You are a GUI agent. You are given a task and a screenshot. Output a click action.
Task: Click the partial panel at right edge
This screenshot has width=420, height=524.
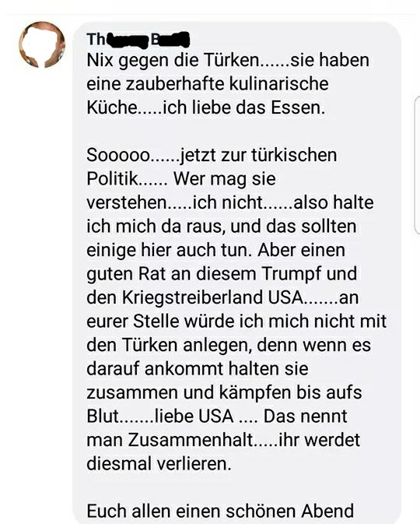click(x=417, y=165)
